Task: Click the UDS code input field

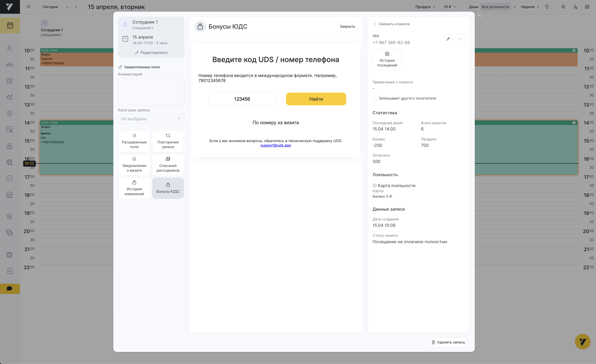Action: click(242, 99)
